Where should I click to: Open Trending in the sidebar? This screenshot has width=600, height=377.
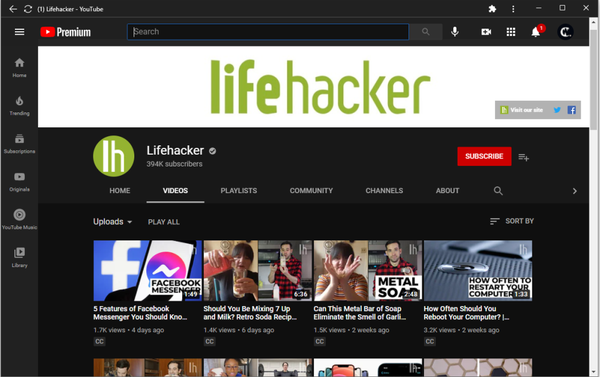tap(20, 105)
